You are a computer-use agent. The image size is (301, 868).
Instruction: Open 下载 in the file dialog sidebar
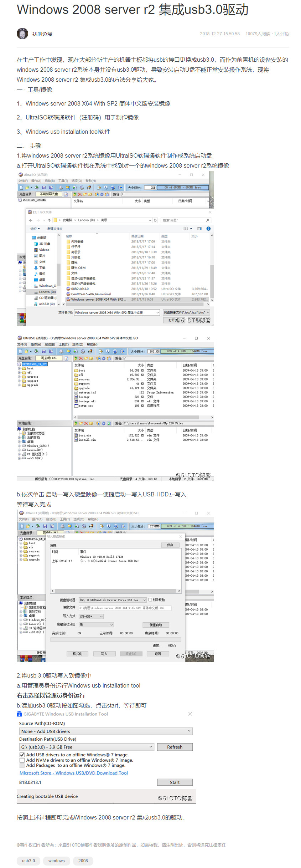pyautogui.click(x=40, y=268)
